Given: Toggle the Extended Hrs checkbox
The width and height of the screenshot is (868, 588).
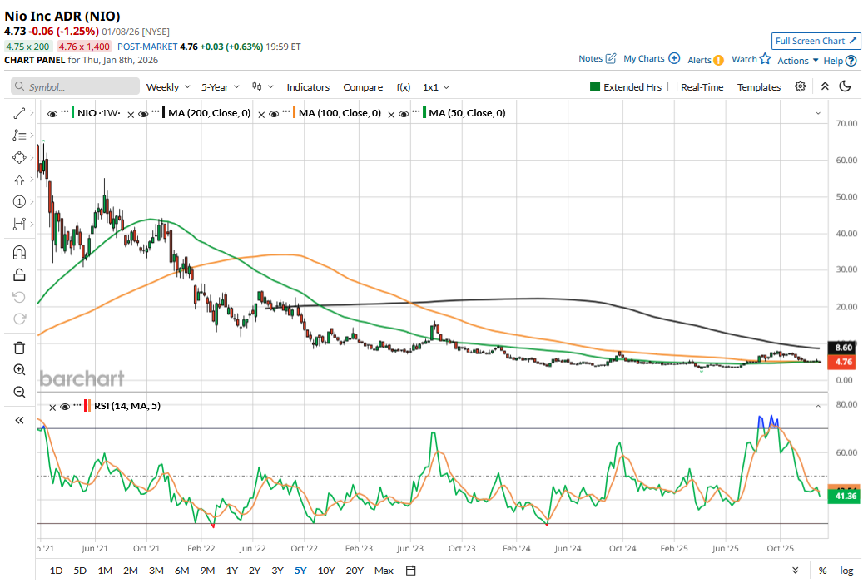Looking at the screenshot, I should point(595,86).
